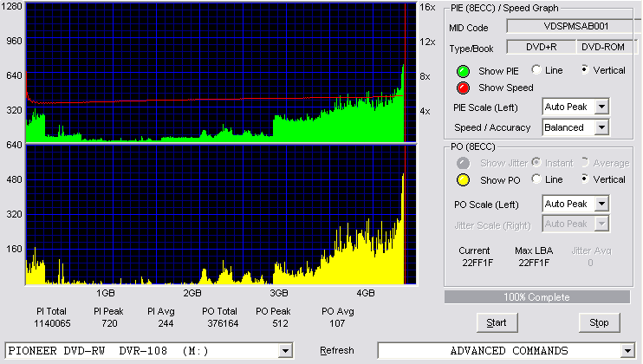The width and height of the screenshot is (643, 364).
Task: Click the 100% Complete progress bar
Action: click(536, 297)
